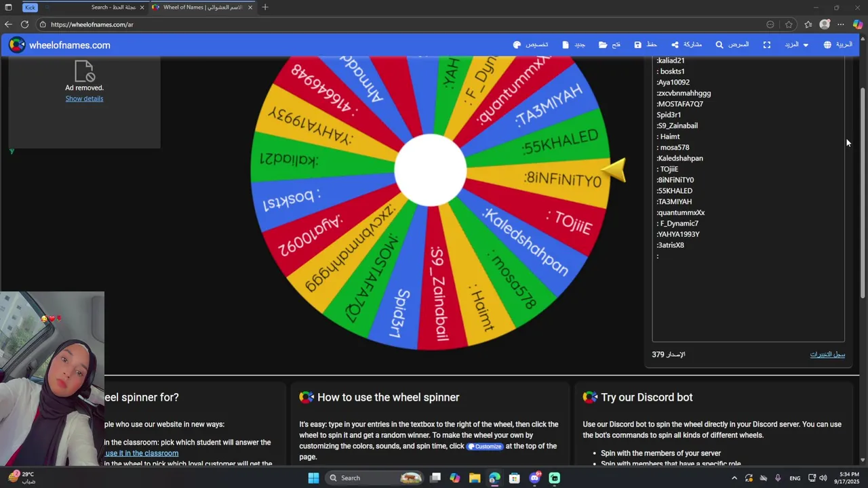Image resolution: width=868 pixels, height=488 pixels.
Task: Select the :8iNFiNiTY0 entry in the list
Action: pyautogui.click(x=675, y=180)
